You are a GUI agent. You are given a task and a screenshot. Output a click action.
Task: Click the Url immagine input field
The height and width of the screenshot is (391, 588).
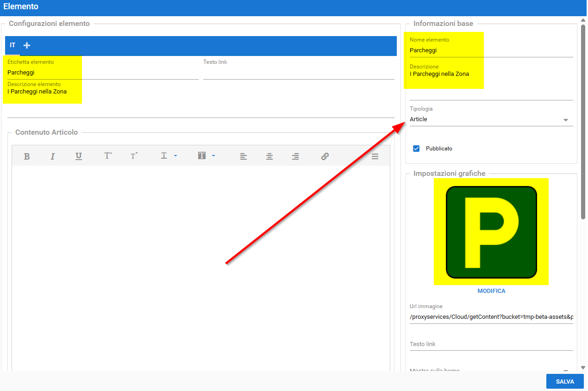click(491, 317)
